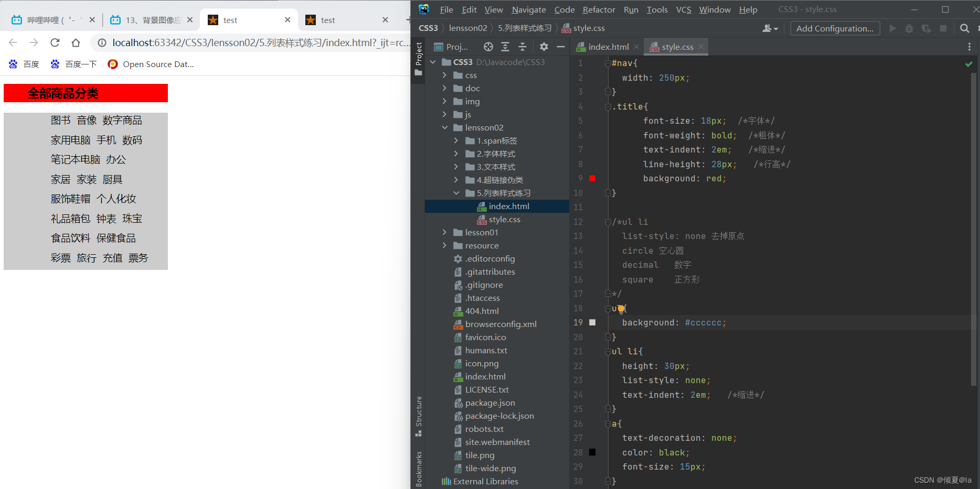Click the editor vertical scrollbar

[973, 228]
